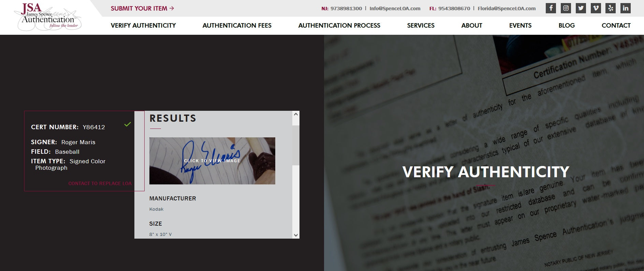Click the results panel scroll-down arrow
This screenshot has width=644, height=271.
(296, 235)
